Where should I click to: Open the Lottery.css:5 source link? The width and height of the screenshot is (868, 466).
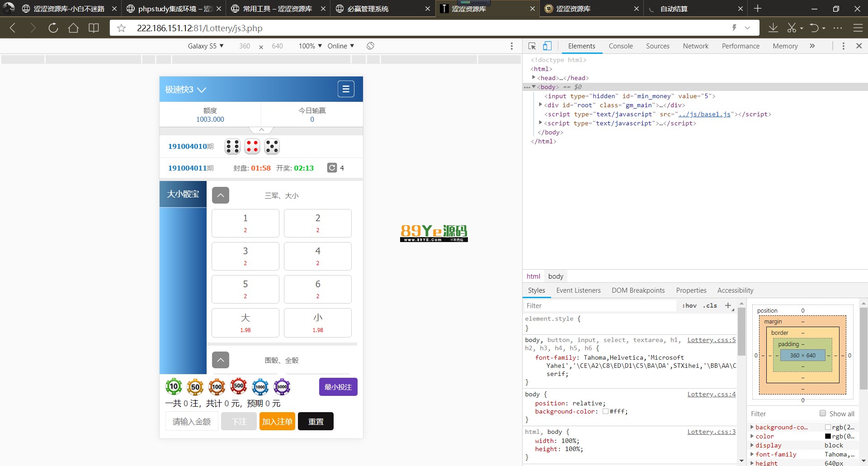click(x=712, y=340)
